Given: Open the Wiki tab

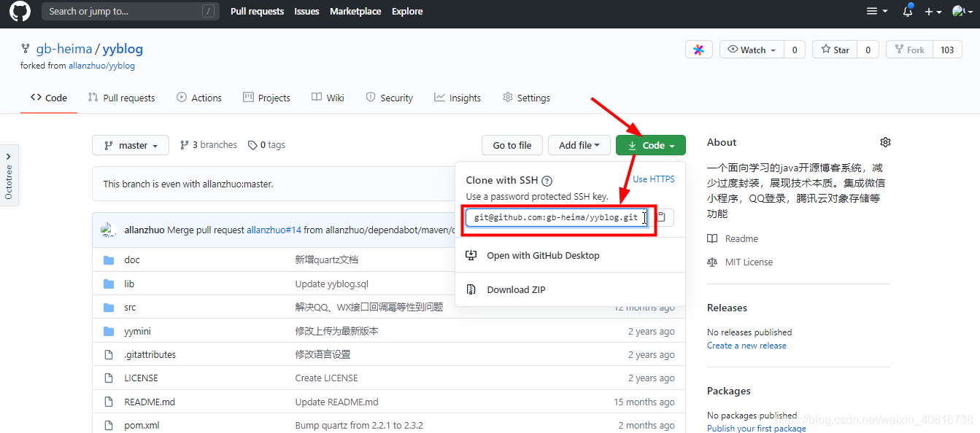Looking at the screenshot, I should 328,98.
